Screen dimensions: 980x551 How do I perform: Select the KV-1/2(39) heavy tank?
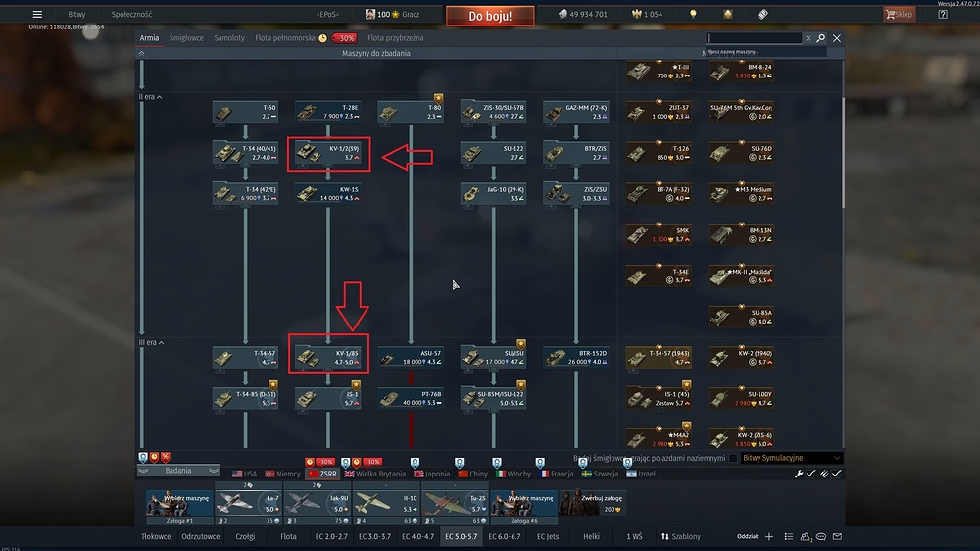(x=328, y=153)
